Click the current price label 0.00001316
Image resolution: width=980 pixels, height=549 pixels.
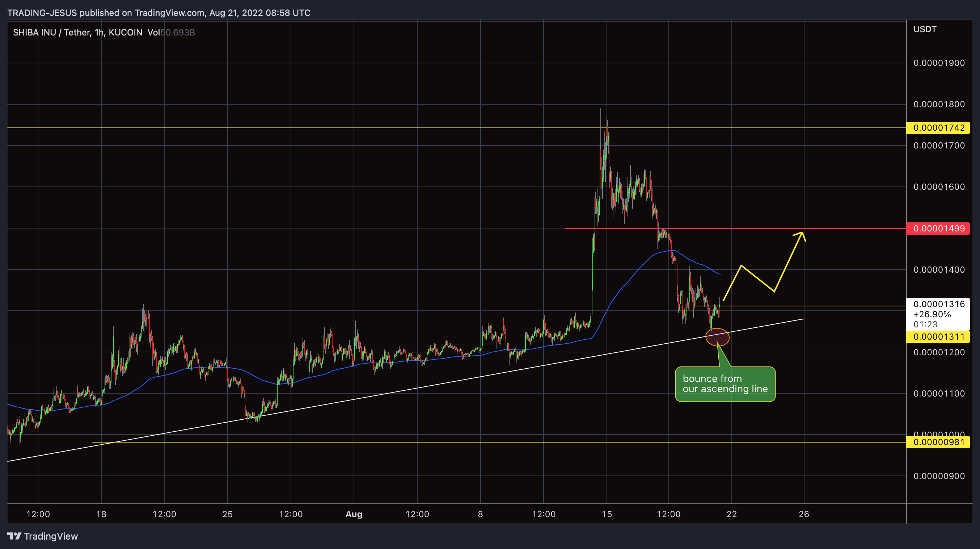coord(939,304)
